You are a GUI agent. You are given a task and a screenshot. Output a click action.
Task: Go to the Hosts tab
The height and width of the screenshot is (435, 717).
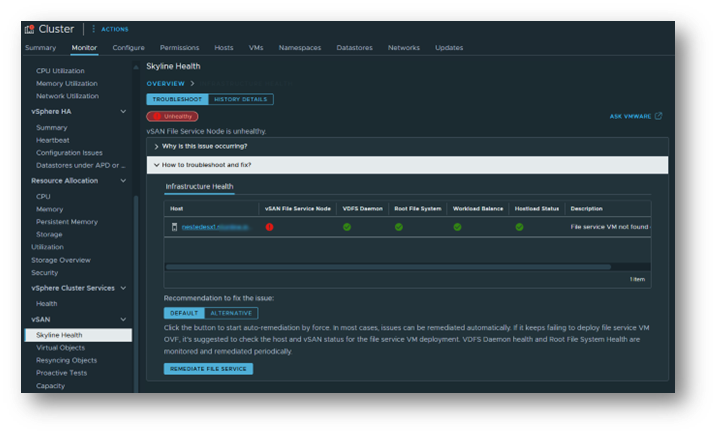click(224, 48)
